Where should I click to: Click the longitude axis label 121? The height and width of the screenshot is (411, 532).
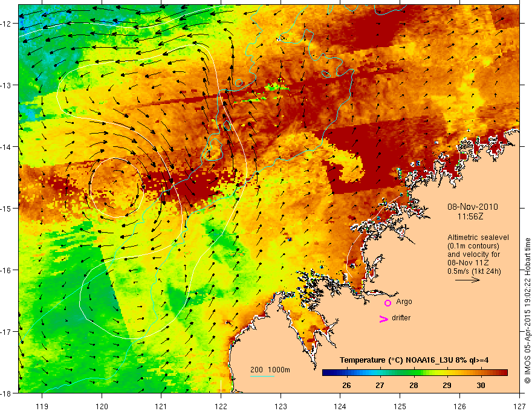[x=161, y=406]
